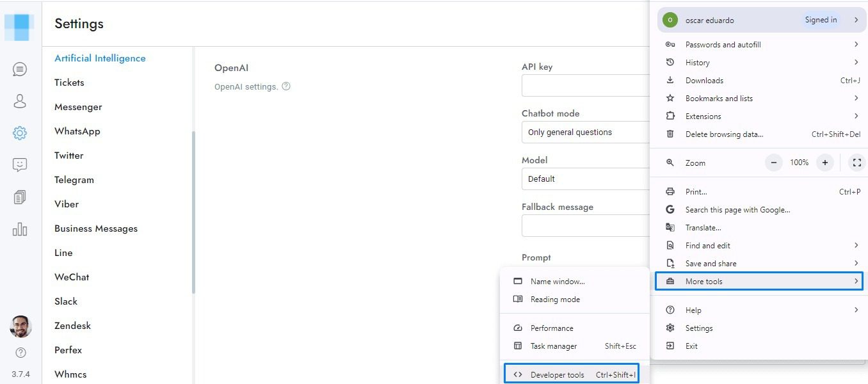868x384 pixels.
Task: Open the Model dropdown
Action: tap(585, 179)
